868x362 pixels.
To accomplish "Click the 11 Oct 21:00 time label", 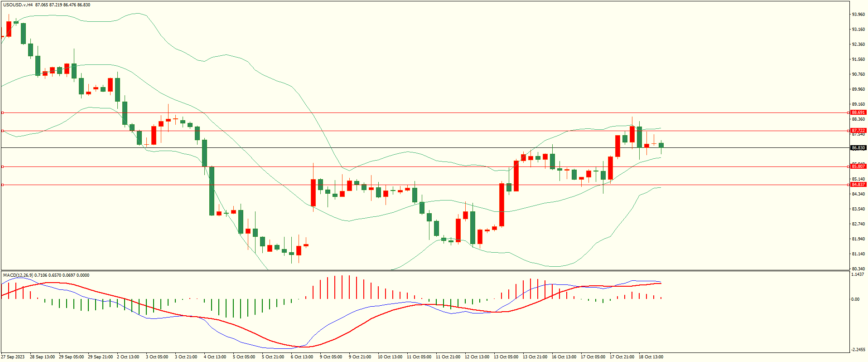I will pyautogui.click(x=448, y=357).
